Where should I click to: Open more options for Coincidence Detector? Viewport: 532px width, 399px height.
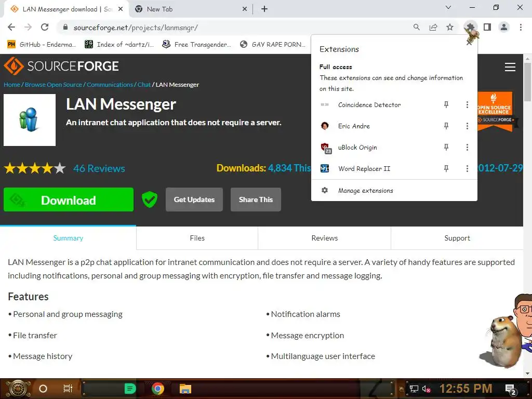467,105
